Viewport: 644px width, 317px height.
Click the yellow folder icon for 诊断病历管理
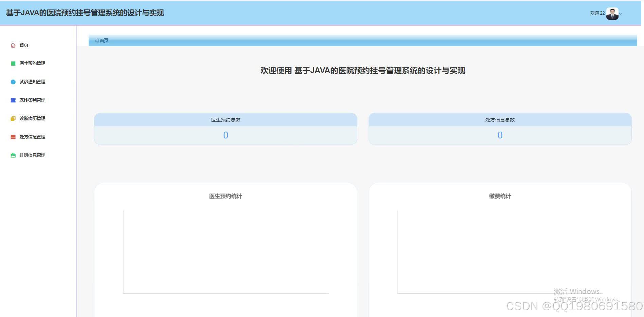coord(13,118)
